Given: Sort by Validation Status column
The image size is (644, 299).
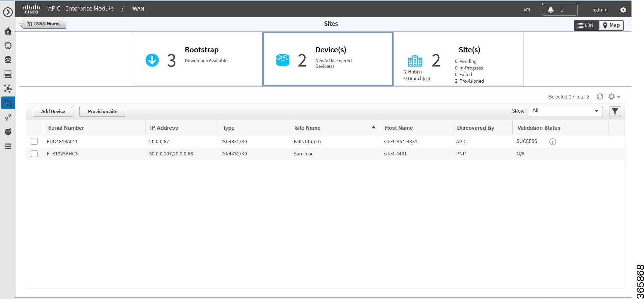Looking at the screenshot, I should [x=539, y=128].
